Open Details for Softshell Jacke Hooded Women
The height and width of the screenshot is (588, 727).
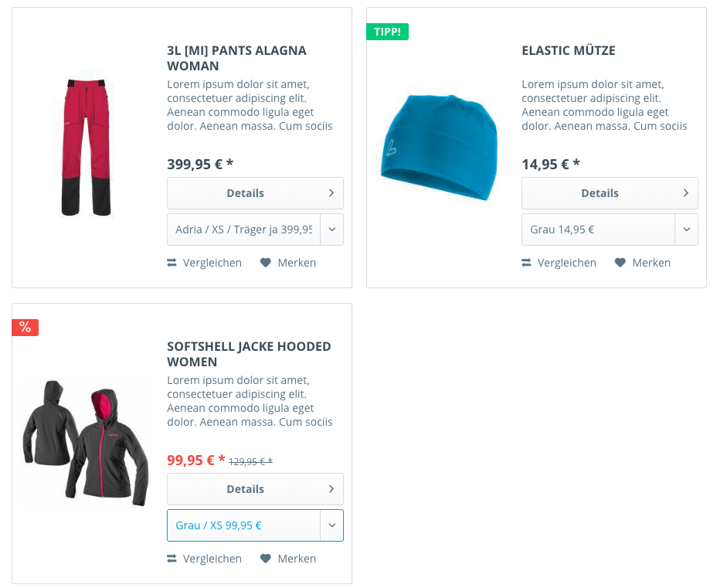pos(255,489)
